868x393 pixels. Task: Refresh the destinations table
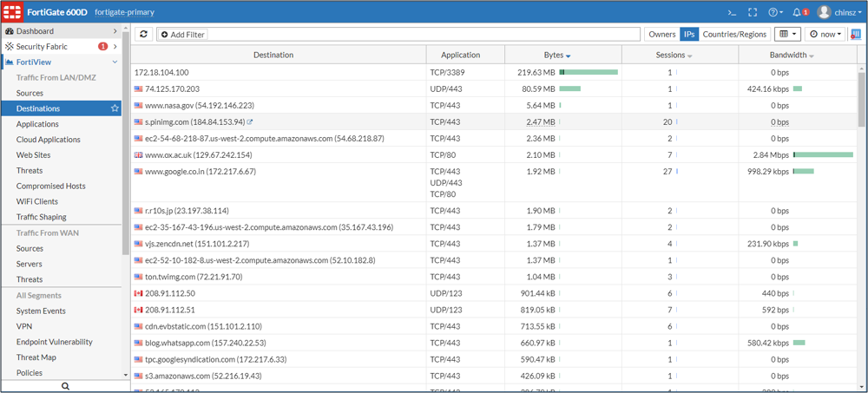point(144,35)
